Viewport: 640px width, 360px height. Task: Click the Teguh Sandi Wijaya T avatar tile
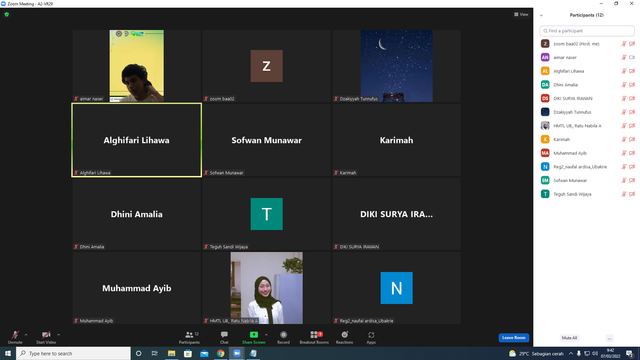pos(267,214)
